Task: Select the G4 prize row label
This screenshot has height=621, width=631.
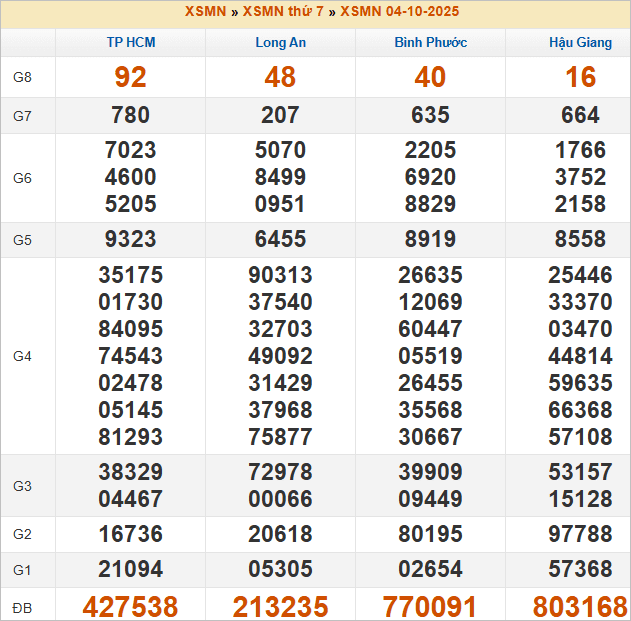Action: (x=23, y=356)
